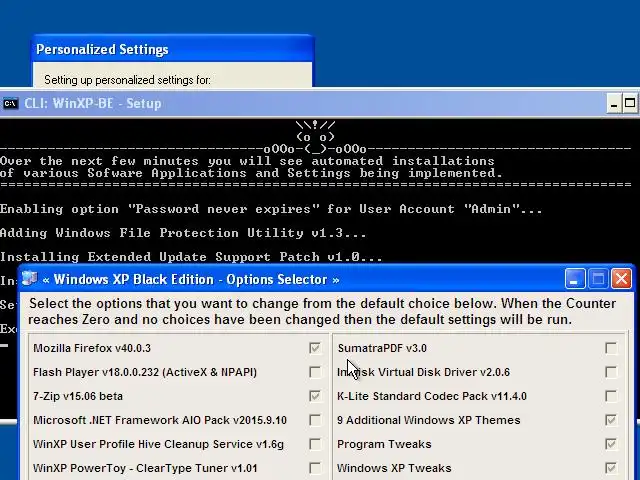
Task: Enable the SumatraPDF v3.0 checkbox
Action: point(611,348)
